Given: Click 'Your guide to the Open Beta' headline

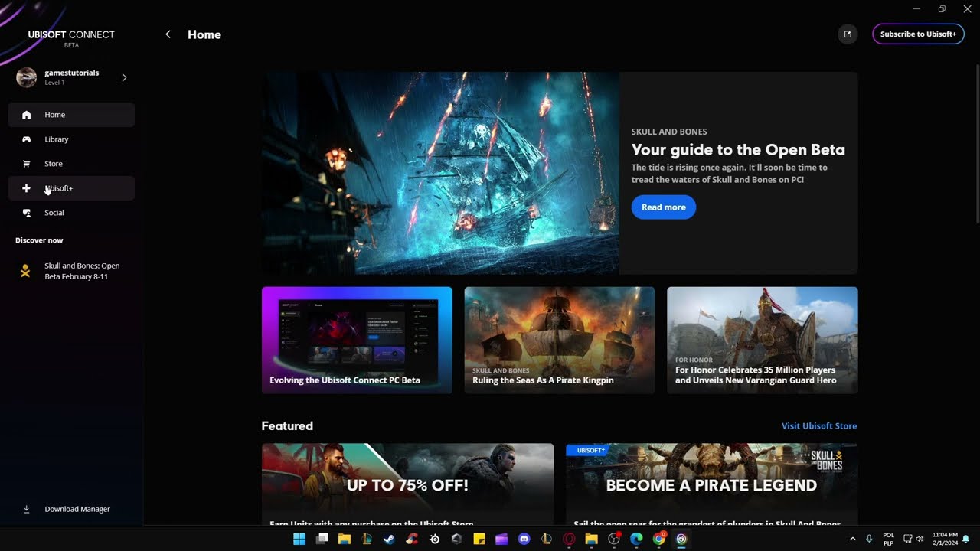Looking at the screenshot, I should [x=738, y=150].
